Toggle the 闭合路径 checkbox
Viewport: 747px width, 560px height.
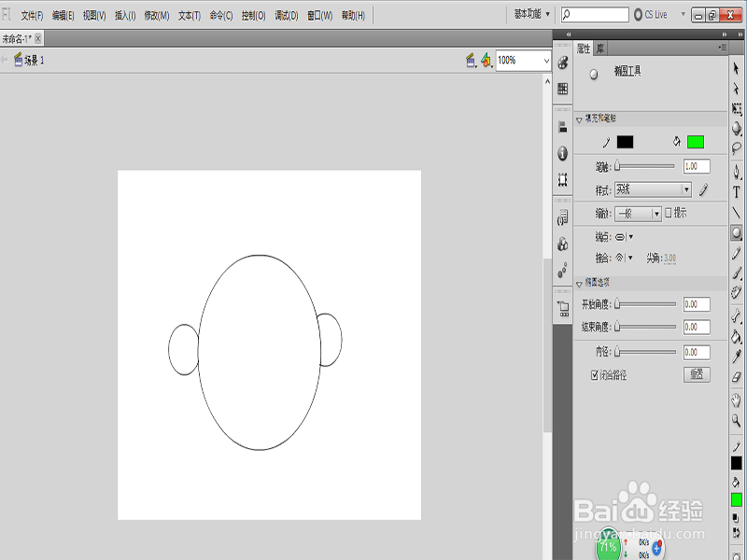tap(595, 375)
